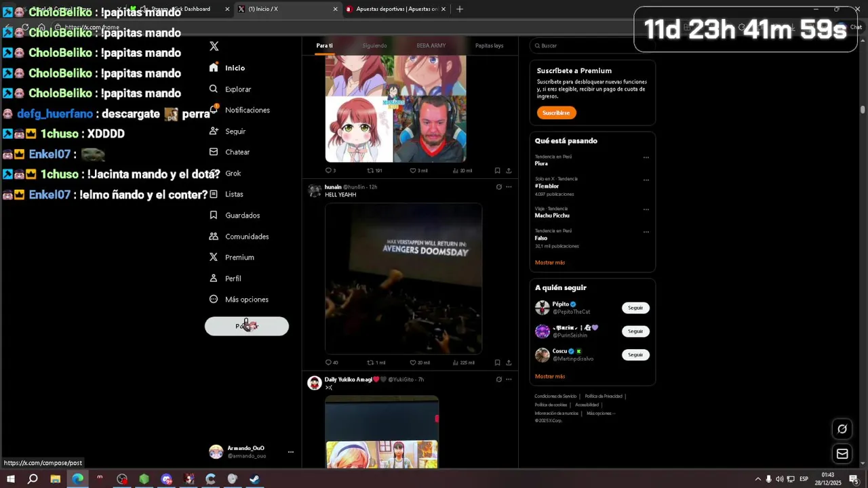Open Chatear messages
868x488 pixels.
pos(229,152)
